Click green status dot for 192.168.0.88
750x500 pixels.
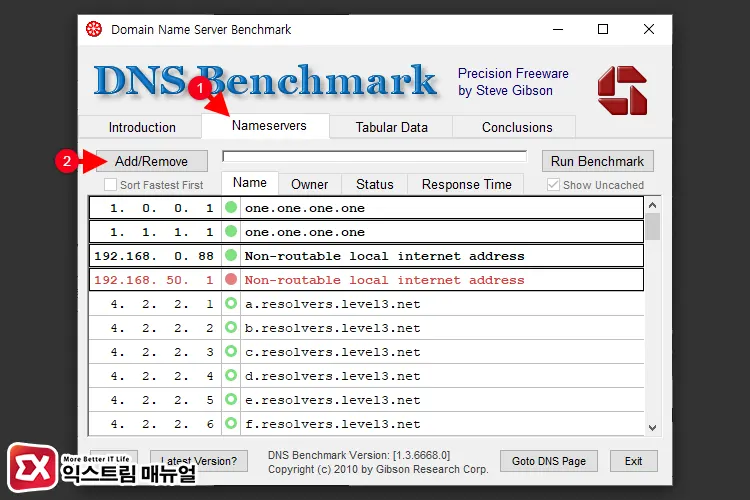tap(231, 256)
